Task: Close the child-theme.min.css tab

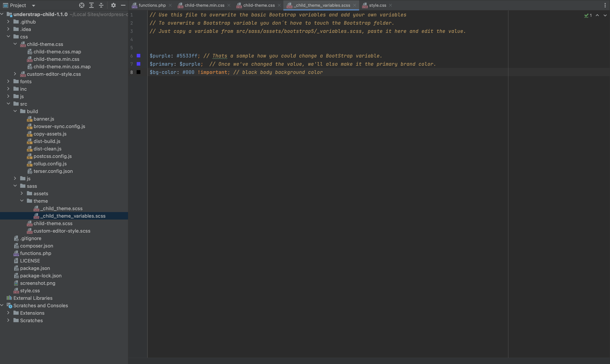Action: coord(229,5)
